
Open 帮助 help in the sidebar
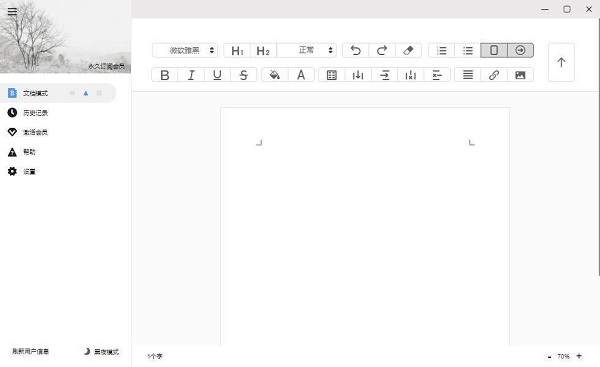coord(21,152)
